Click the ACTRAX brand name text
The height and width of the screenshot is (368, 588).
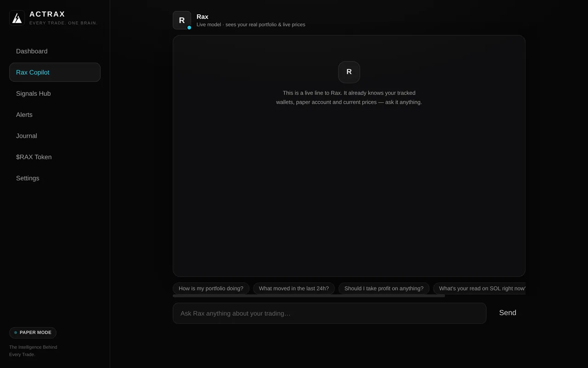47,14
